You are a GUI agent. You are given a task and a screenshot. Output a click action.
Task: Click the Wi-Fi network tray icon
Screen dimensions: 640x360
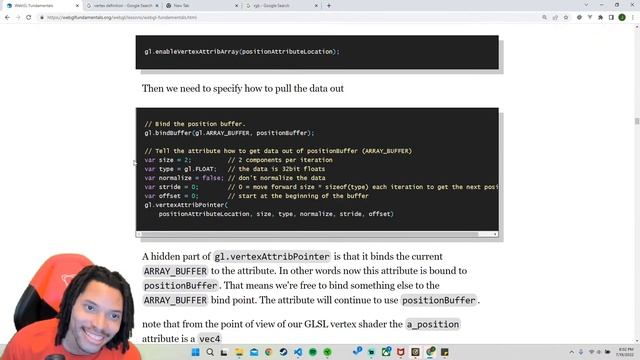[x=591, y=352]
